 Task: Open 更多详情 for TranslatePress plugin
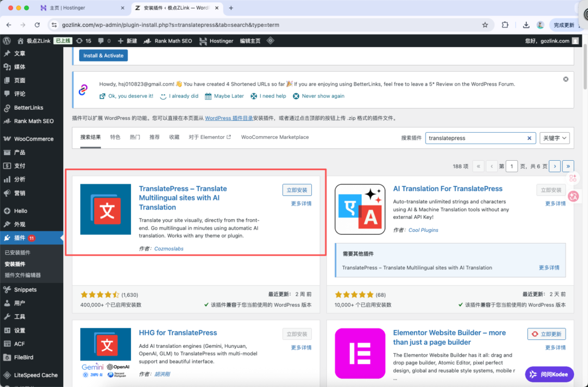[301, 204]
